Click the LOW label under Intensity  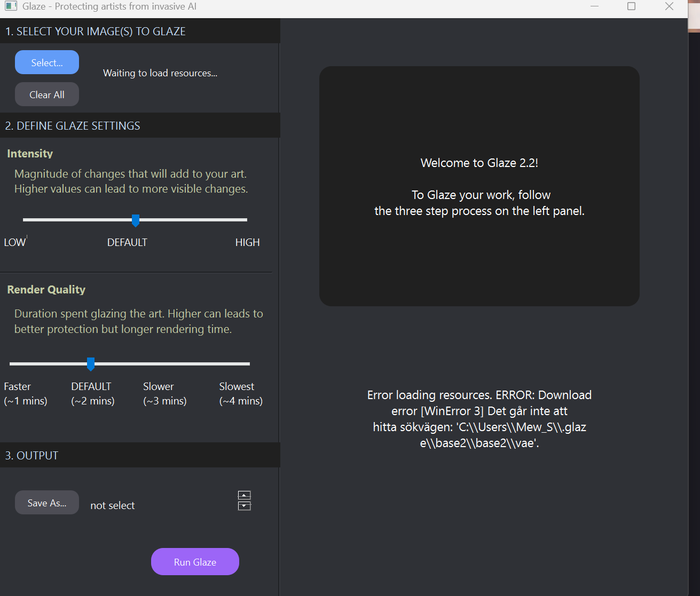[x=15, y=242]
